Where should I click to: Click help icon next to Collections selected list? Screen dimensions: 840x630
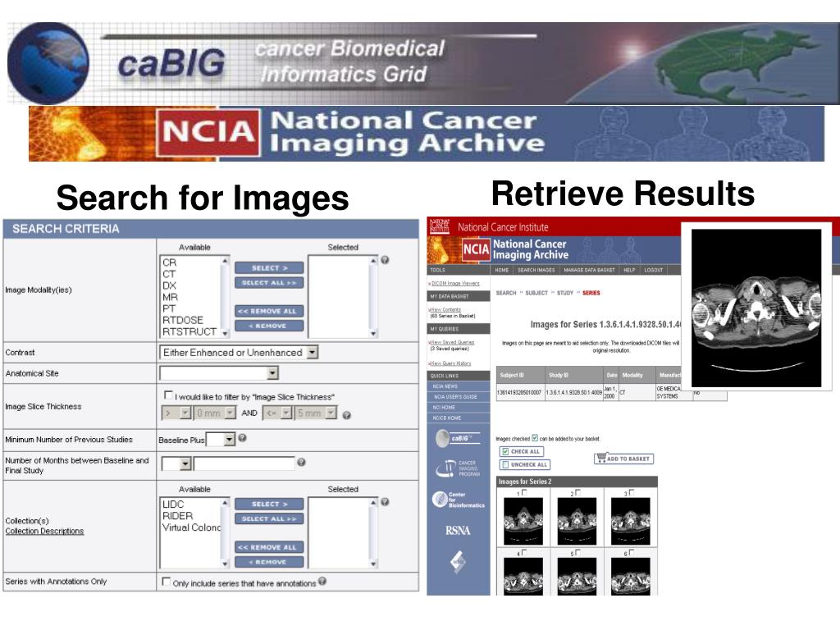tap(385, 502)
